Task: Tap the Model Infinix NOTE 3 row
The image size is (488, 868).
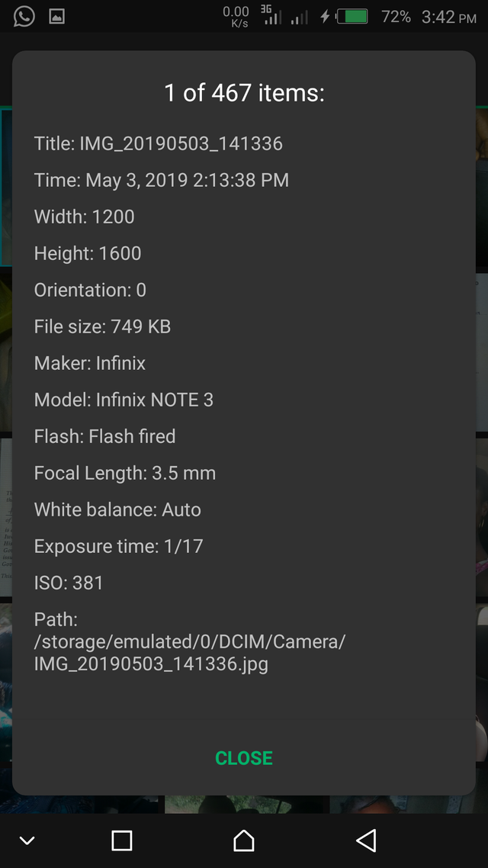Action: [x=124, y=400]
